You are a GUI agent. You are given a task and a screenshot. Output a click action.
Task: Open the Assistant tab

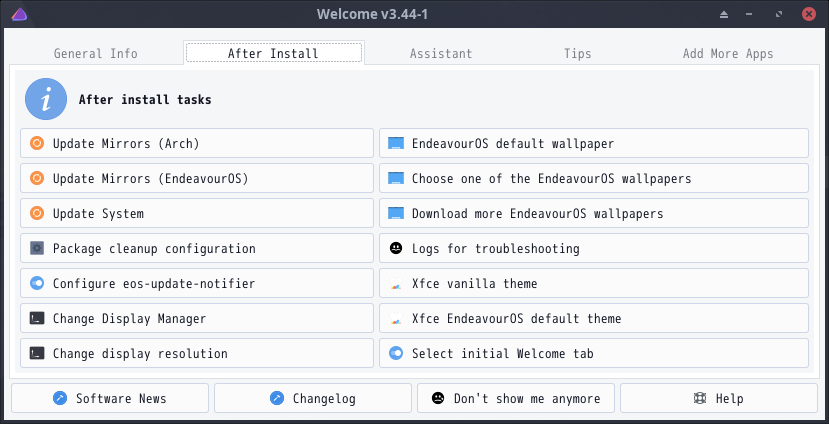click(441, 53)
